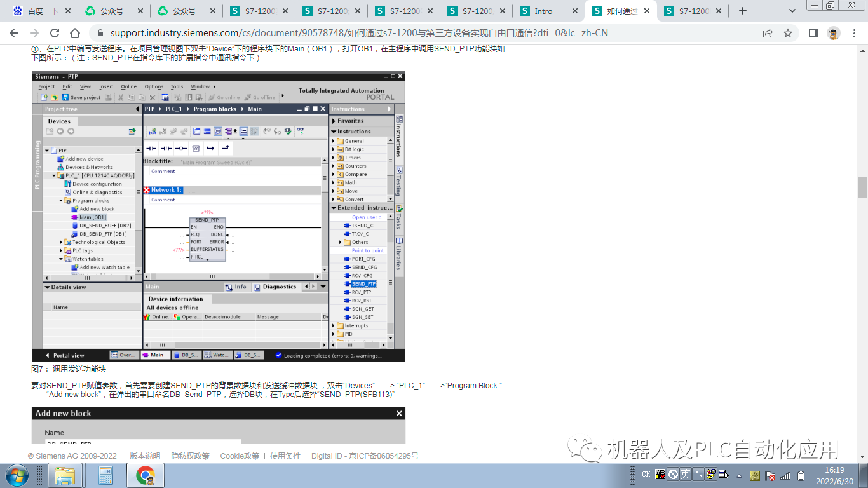Expand the Technological Objects folder

62,242
